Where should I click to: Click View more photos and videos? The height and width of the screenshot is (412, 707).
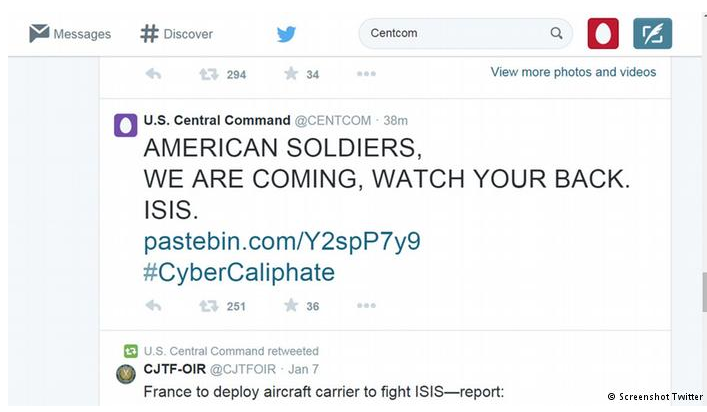[573, 72]
